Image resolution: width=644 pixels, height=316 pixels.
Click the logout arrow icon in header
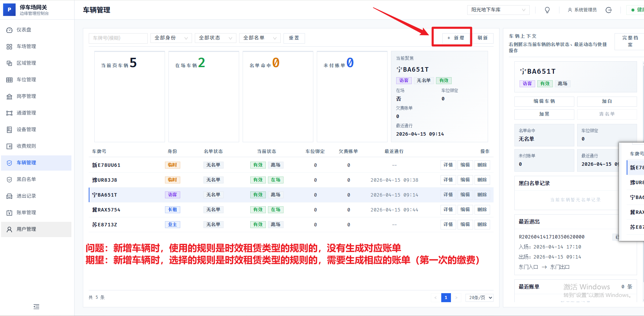coord(609,10)
